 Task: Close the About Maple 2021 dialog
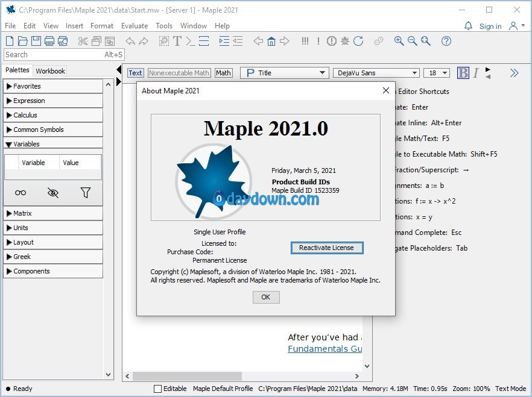(x=386, y=90)
